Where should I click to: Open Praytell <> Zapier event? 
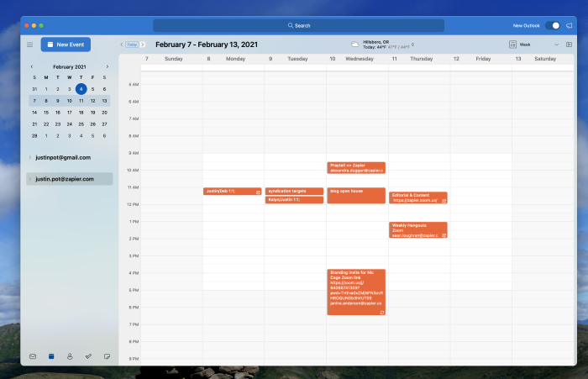pos(356,168)
